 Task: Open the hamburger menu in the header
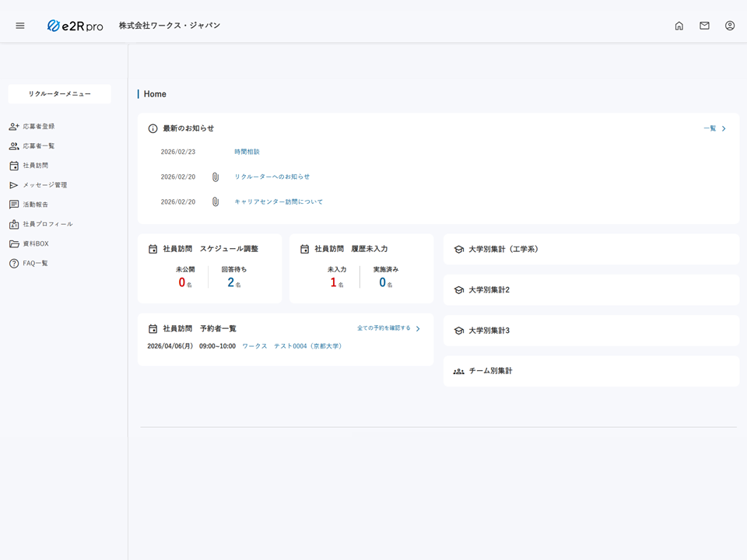(x=20, y=26)
